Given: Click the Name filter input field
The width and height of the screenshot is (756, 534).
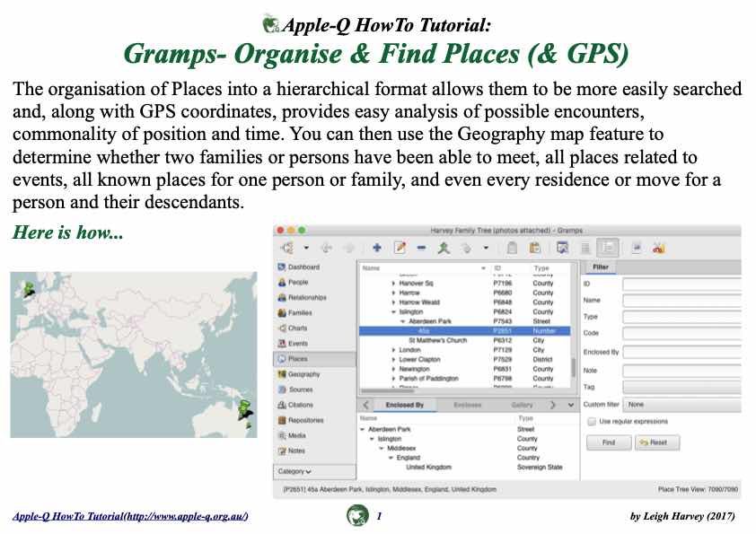Looking at the screenshot, I should (x=682, y=301).
